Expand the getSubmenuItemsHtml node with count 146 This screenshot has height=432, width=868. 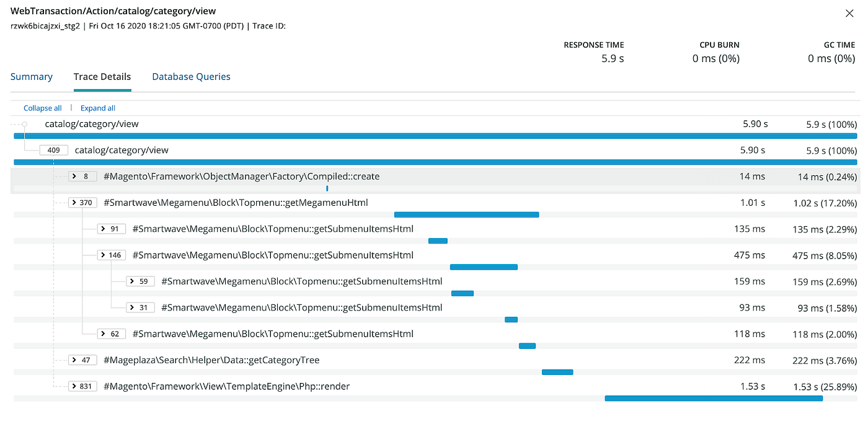(x=112, y=255)
